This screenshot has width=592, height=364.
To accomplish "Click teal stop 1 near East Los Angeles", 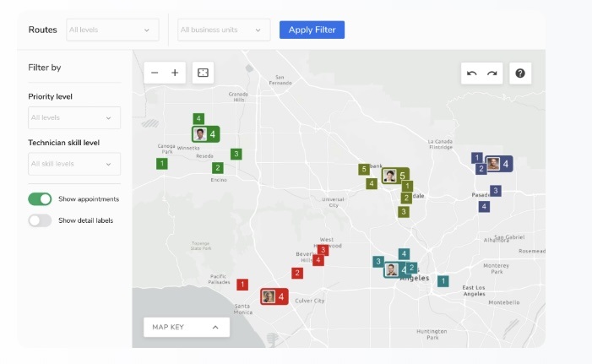I will [443, 281].
